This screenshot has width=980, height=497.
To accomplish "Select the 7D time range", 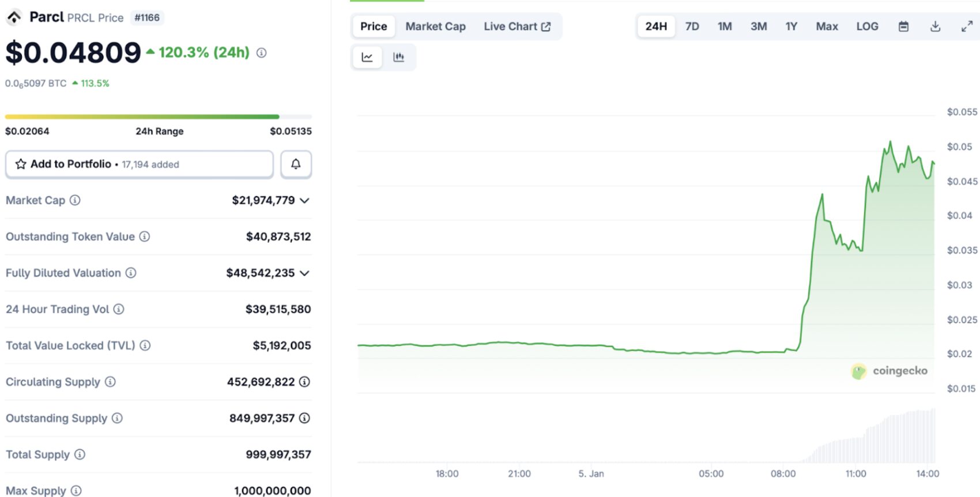I will click(x=692, y=27).
